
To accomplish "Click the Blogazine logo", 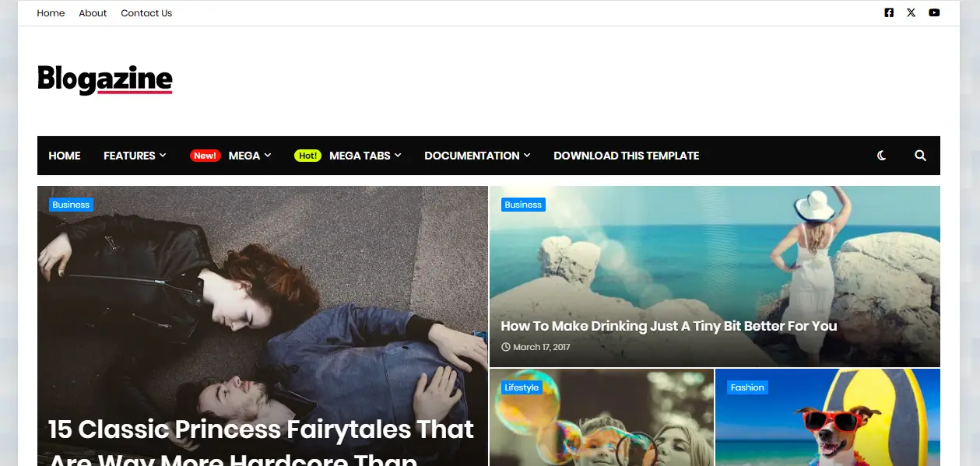I will tap(105, 80).
